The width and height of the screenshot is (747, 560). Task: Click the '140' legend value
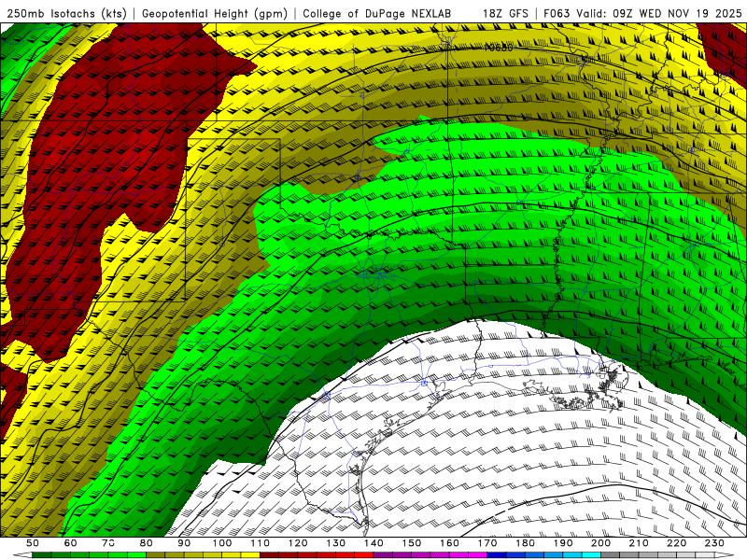click(x=373, y=543)
